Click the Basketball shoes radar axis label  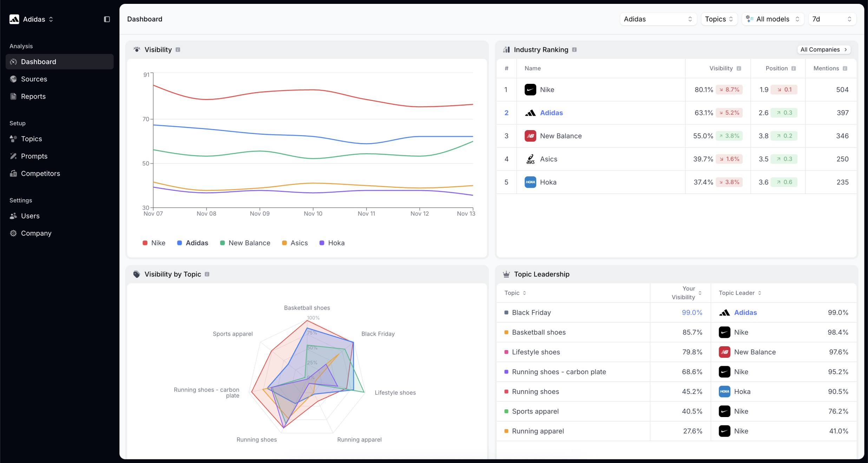[x=307, y=308]
